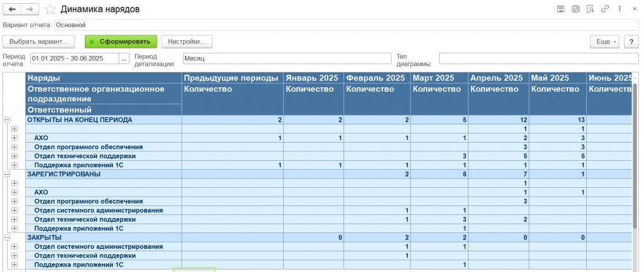Print the report using the printer icon
644x272 pixels.
(x=575, y=9)
